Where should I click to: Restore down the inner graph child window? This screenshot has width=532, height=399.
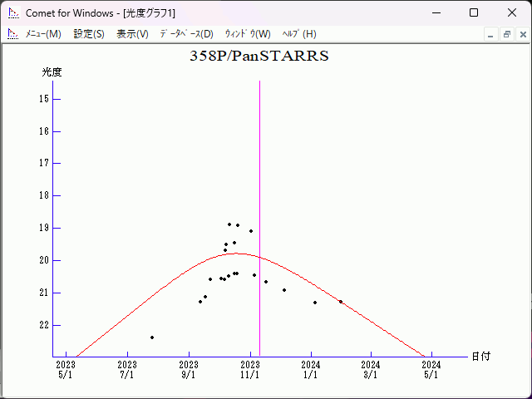click(x=506, y=34)
